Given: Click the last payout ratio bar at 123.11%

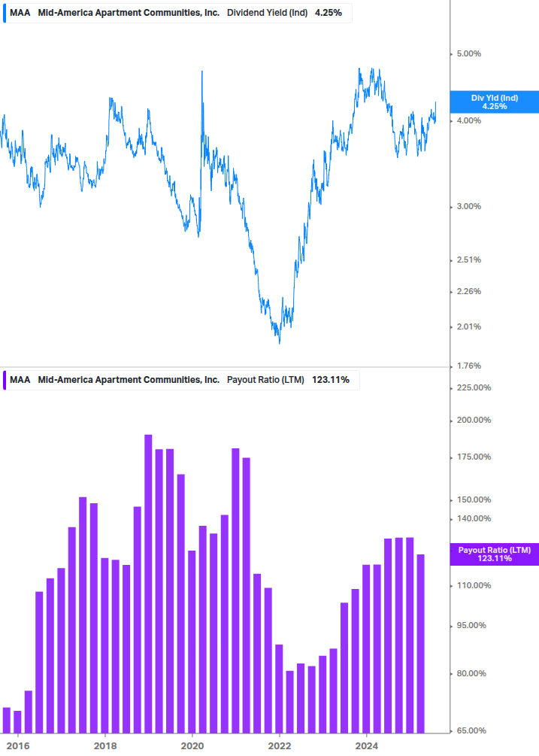Looking at the screenshot, I should click(x=420, y=644).
